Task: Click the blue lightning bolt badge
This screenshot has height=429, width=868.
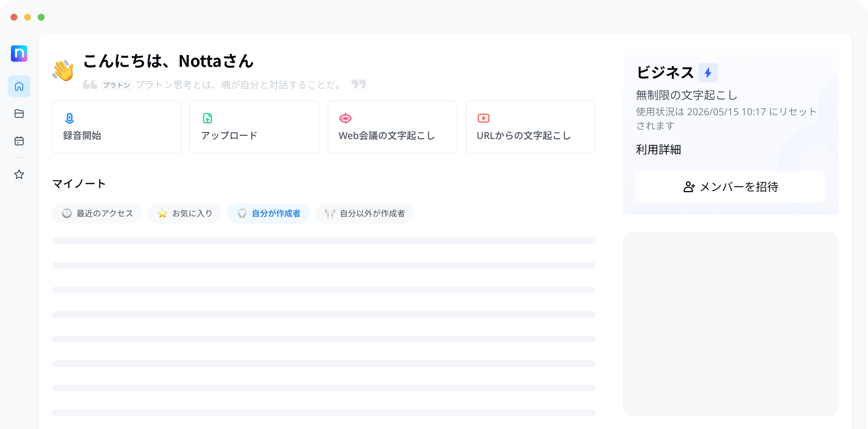Action: (x=708, y=73)
